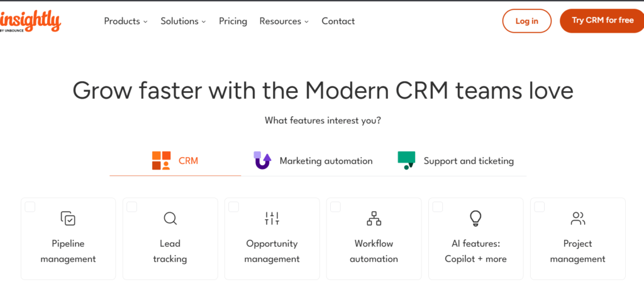Click the AI features lightbulb icon
The width and height of the screenshot is (644, 282).
(x=475, y=219)
